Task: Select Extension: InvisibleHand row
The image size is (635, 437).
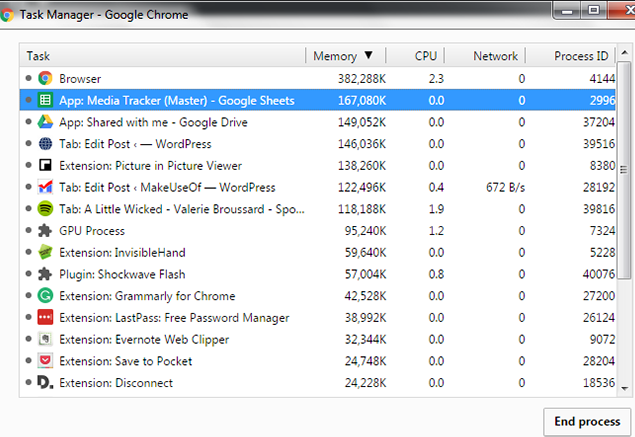Action: 318,252
